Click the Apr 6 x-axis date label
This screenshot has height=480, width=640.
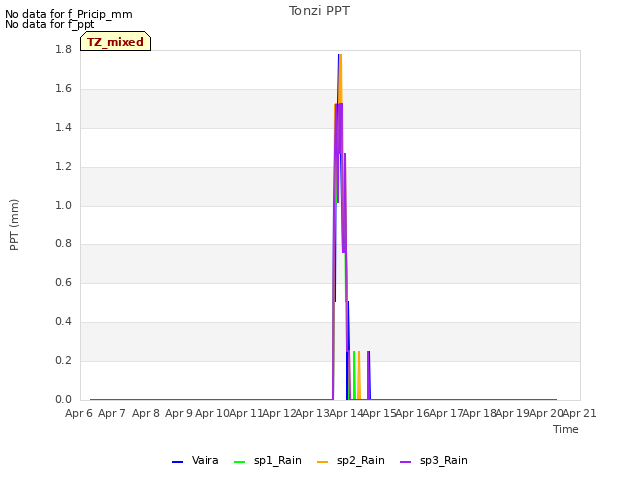click(79, 413)
